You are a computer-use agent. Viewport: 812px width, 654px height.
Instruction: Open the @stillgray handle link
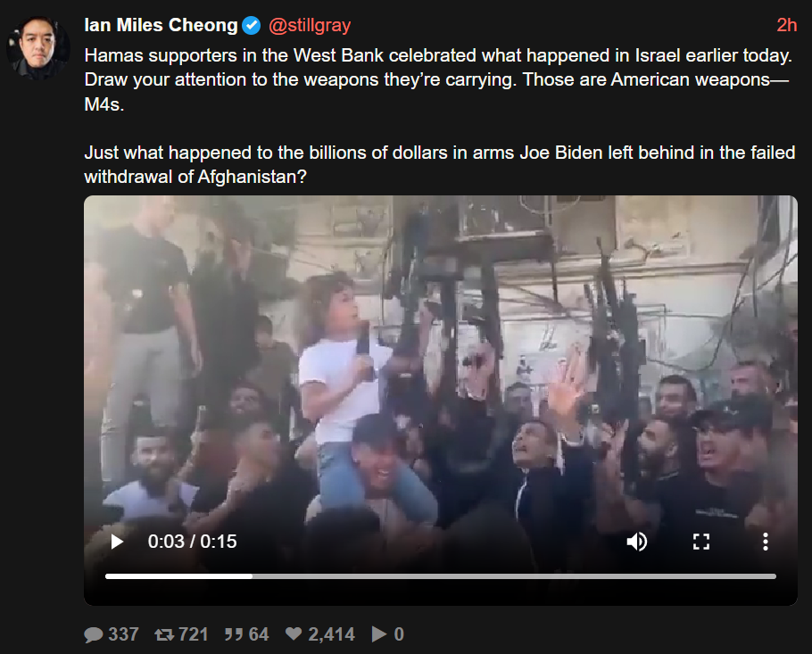[310, 25]
